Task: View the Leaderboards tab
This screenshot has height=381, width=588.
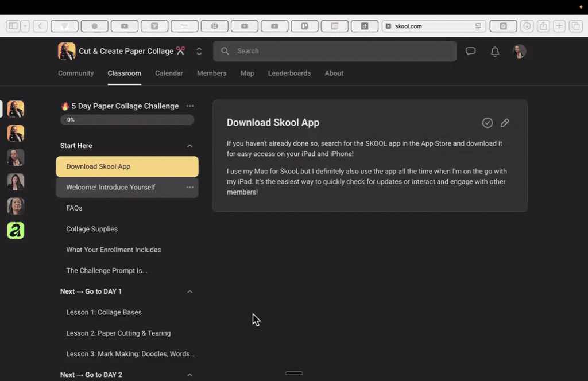Action: 289,73
